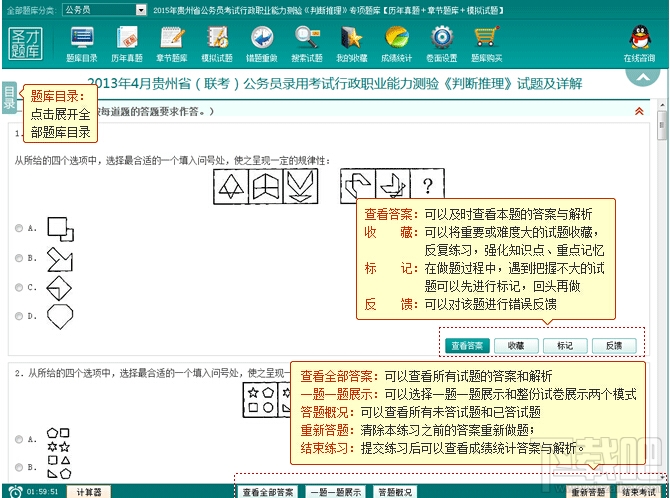The width and height of the screenshot is (670, 498).
Task: Open the 计算器 button
Action: (x=88, y=492)
